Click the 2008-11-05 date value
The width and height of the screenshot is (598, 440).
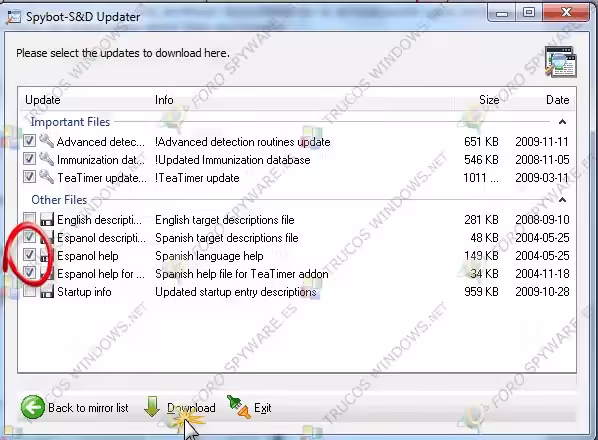[542, 160]
